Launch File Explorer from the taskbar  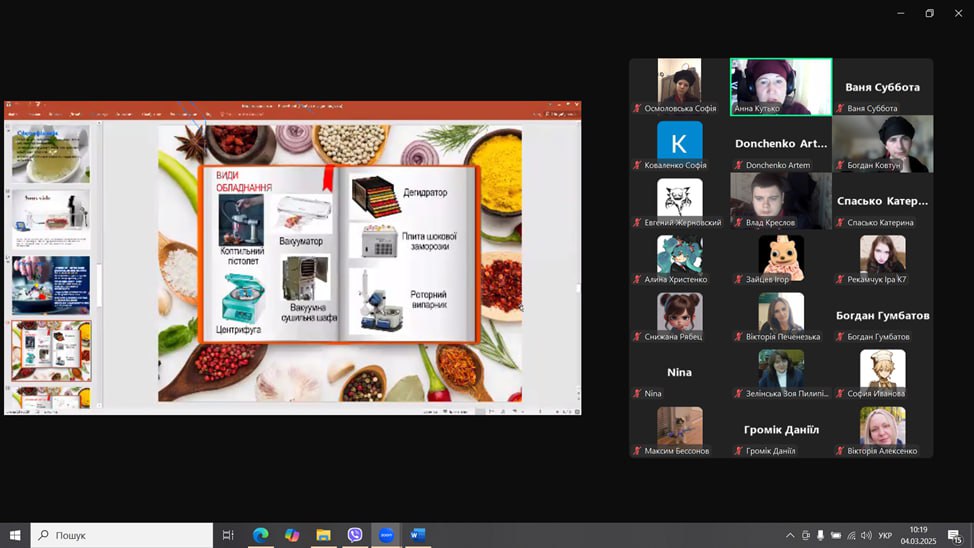pyautogui.click(x=323, y=535)
